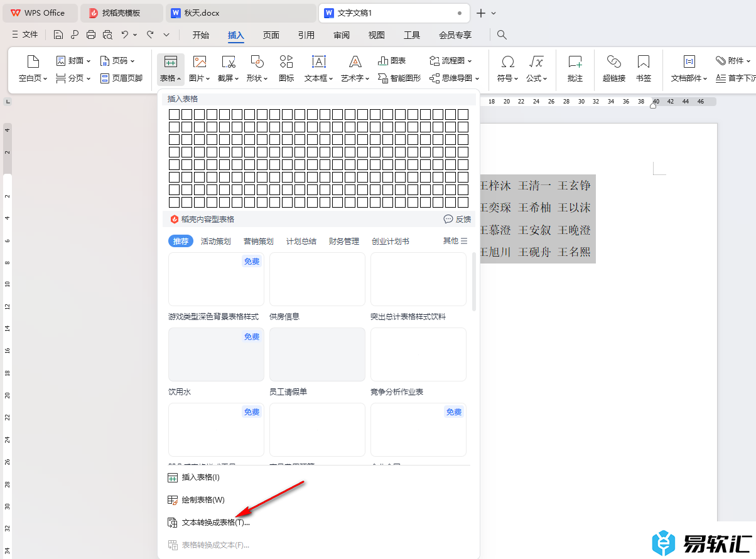The image size is (756, 559).
Task: Click the 形状 shapes icon
Action: [257, 61]
